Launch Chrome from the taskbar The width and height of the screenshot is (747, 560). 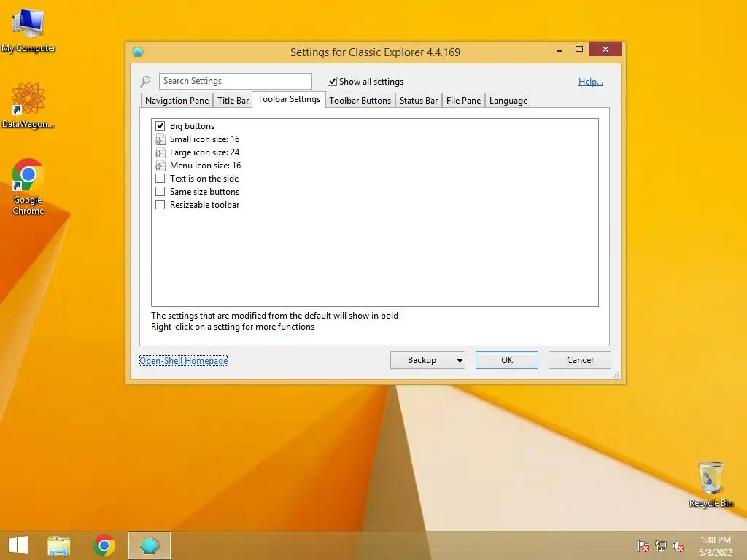104,545
